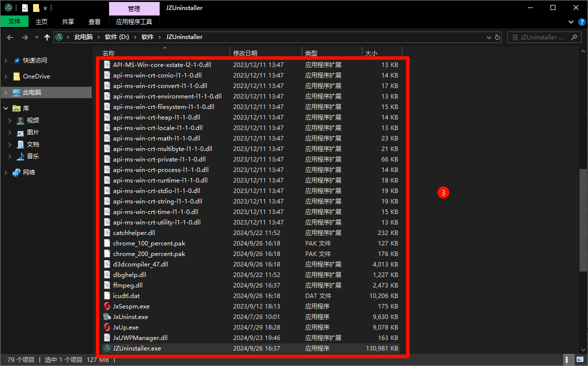Image resolution: width=588 pixels, height=366 pixels.
Task: Switch to the 主页 ribbon tab
Action: click(x=42, y=21)
